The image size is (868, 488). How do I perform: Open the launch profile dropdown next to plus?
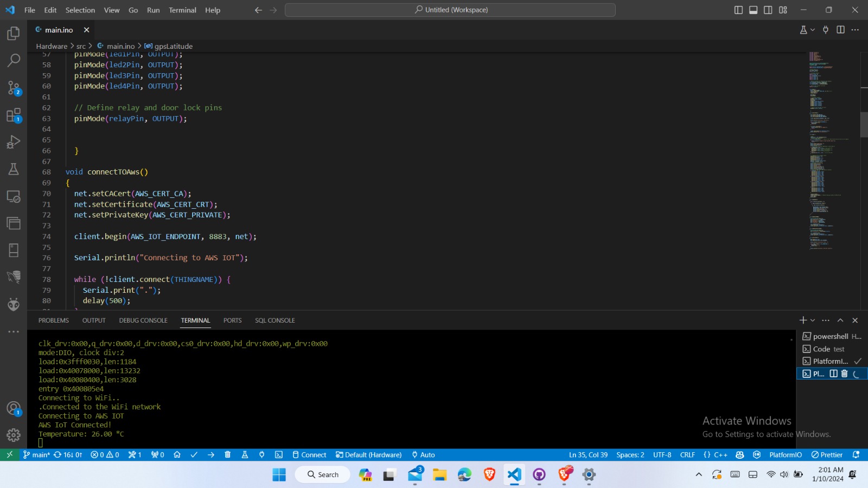(813, 320)
